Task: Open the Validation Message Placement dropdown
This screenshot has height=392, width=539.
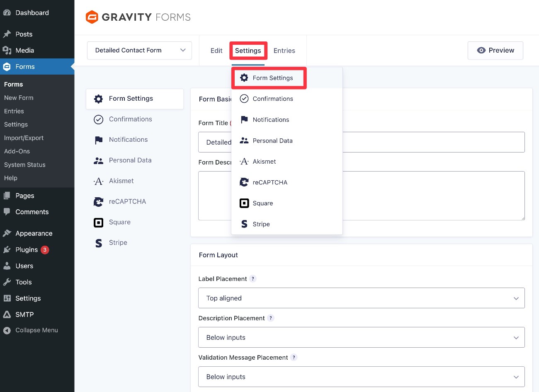Action: (361, 377)
